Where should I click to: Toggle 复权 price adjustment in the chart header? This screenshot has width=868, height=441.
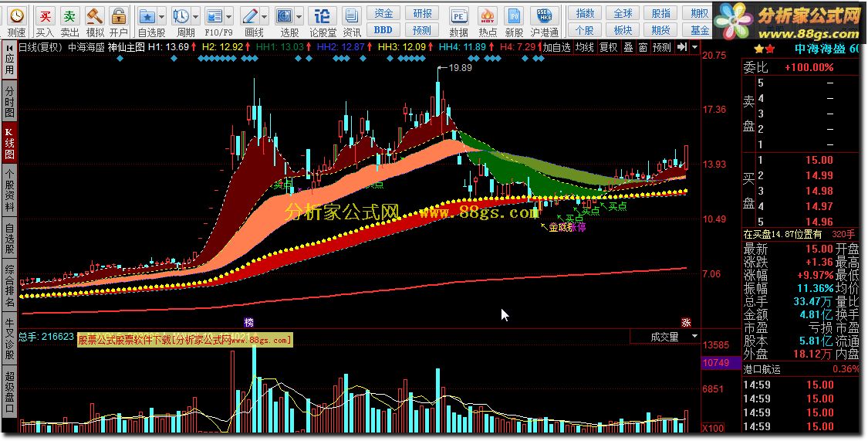609,47
